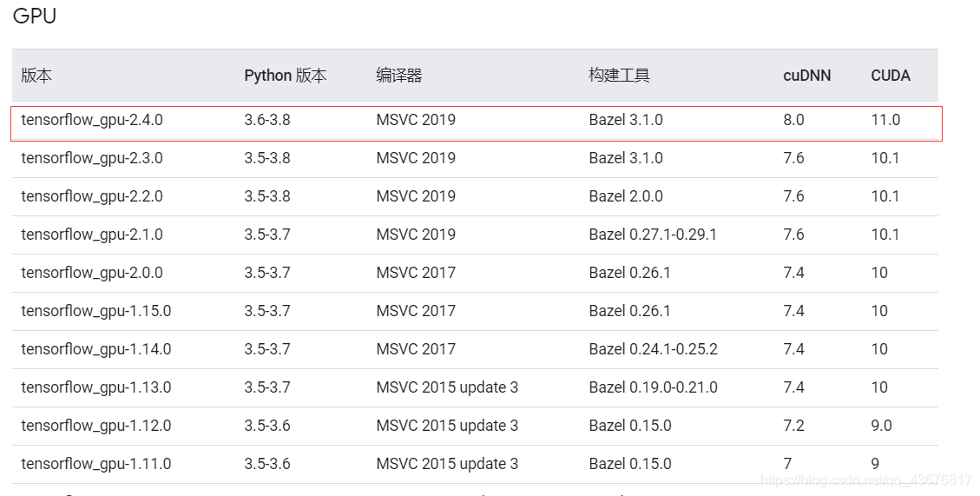Click the tensorflow_gpu-1.14.0 cell
This screenshot has width=980, height=496.
tap(95, 349)
